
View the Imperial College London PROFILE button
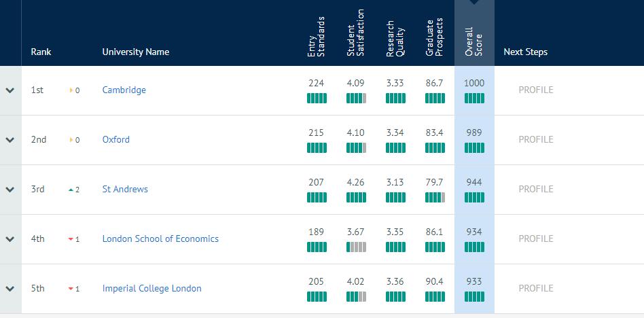point(535,288)
